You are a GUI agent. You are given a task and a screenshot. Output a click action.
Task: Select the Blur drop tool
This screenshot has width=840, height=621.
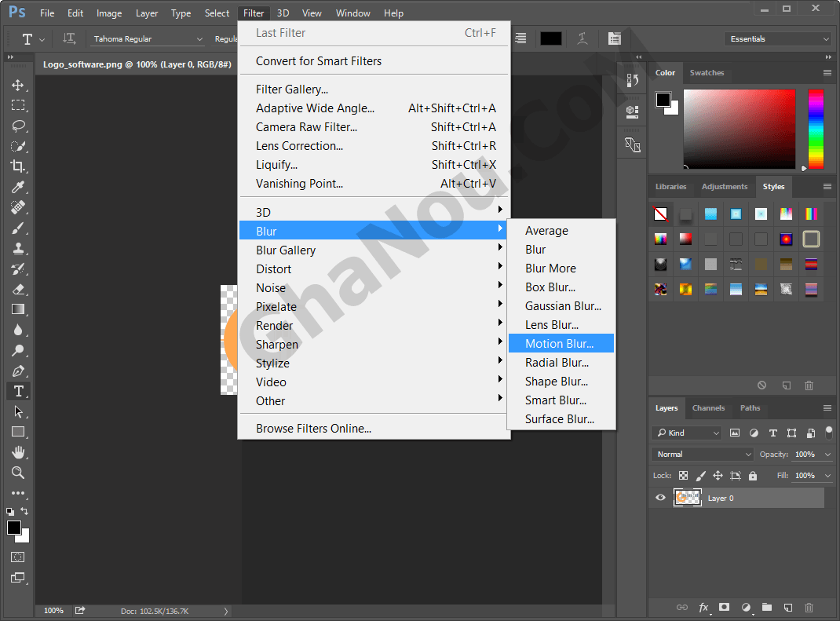point(18,330)
